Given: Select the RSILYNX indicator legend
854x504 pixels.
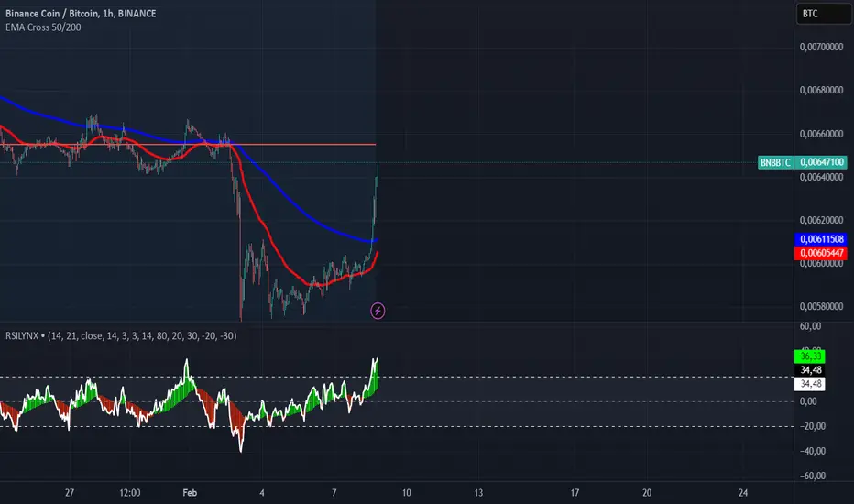Looking at the screenshot, I should (121, 335).
